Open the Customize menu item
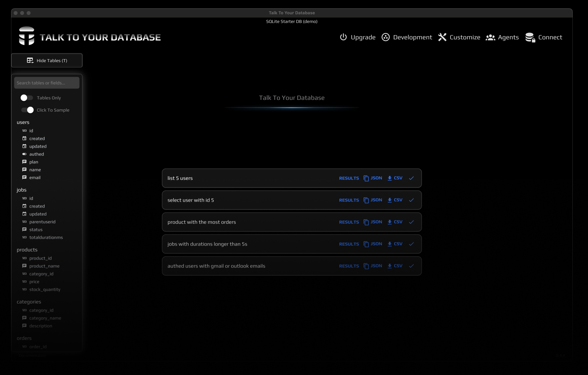The height and width of the screenshot is (375, 588). [x=465, y=37]
